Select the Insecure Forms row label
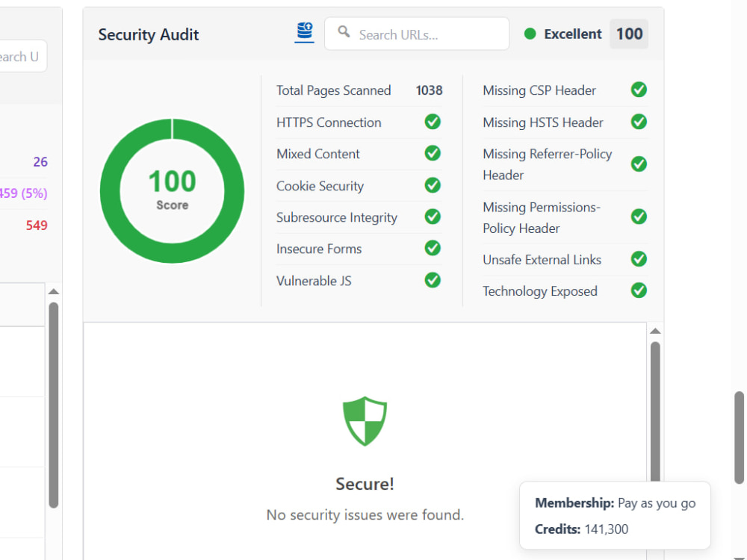Screen dimensions: 747x560 pos(319,249)
